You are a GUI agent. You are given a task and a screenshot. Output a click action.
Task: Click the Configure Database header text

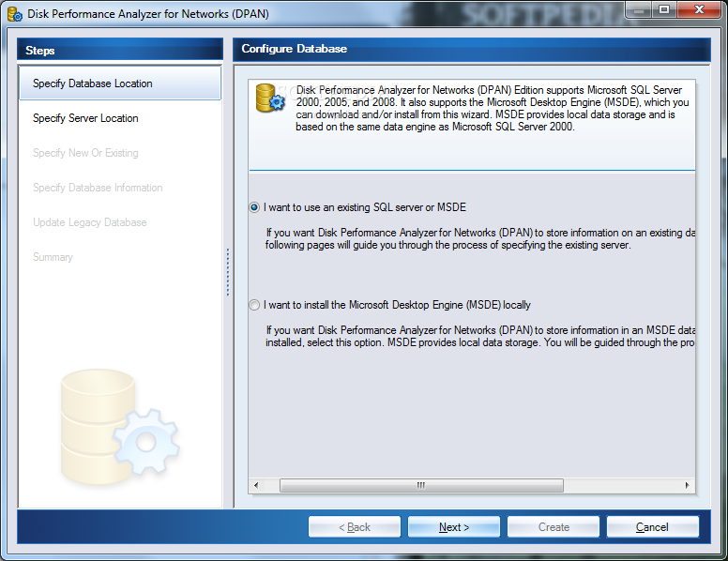[x=294, y=49]
